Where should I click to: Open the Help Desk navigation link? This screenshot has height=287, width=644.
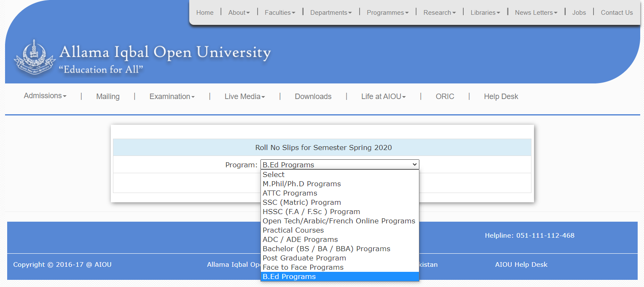(501, 97)
